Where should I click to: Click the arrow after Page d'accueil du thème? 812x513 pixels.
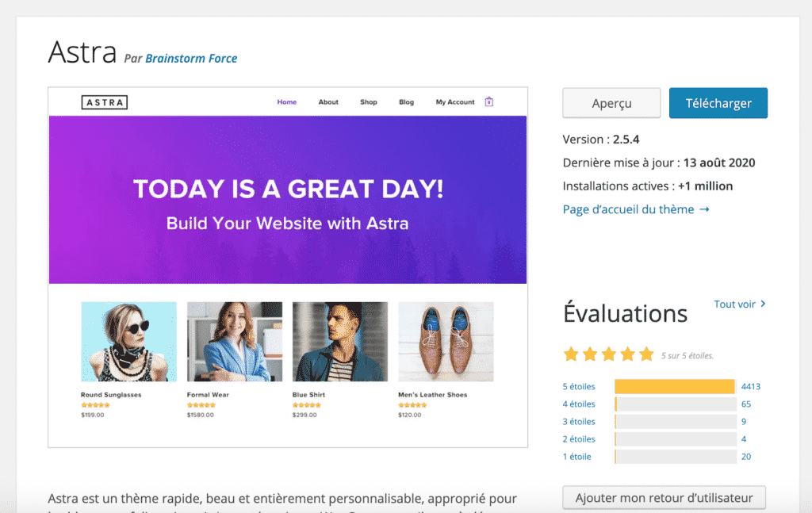(705, 209)
